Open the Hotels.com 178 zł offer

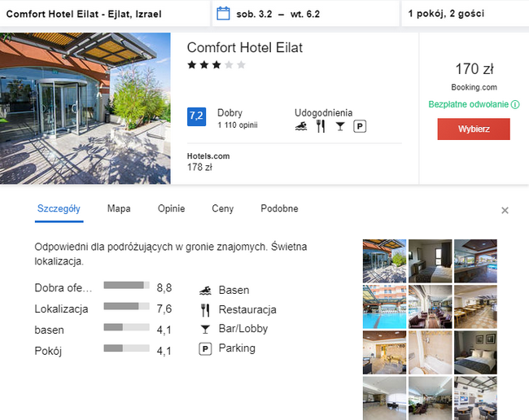pyautogui.click(x=208, y=162)
